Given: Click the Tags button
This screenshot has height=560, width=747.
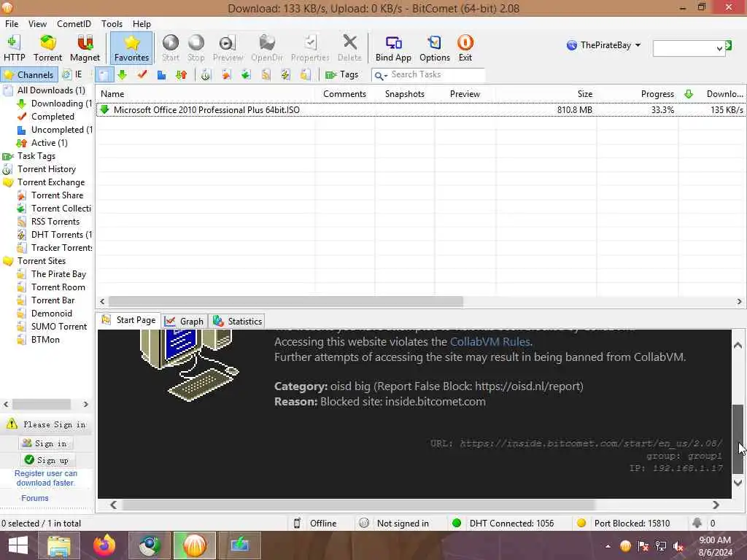Looking at the screenshot, I should point(341,75).
